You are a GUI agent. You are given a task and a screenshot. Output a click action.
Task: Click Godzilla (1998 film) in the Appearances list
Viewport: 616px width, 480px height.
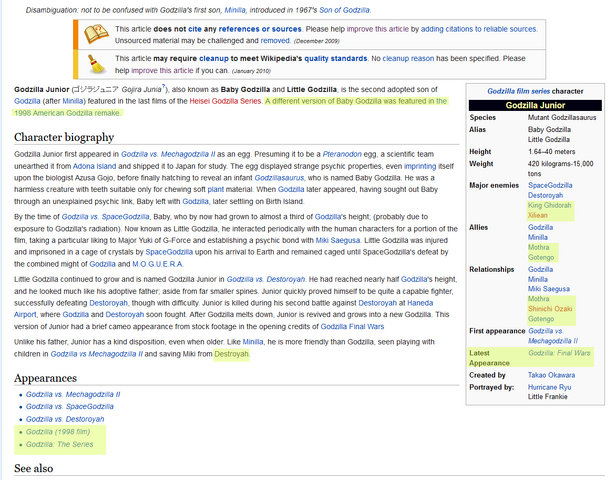coord(58,432)
